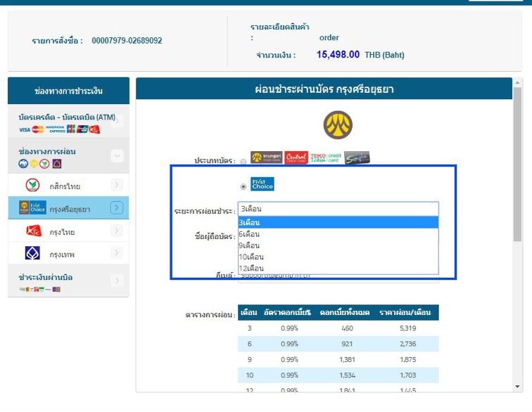The width and height of the screenshot is (532, 412).
Task: Click the 1,703 monthly price cell
Action: click(x=408, y=375)
